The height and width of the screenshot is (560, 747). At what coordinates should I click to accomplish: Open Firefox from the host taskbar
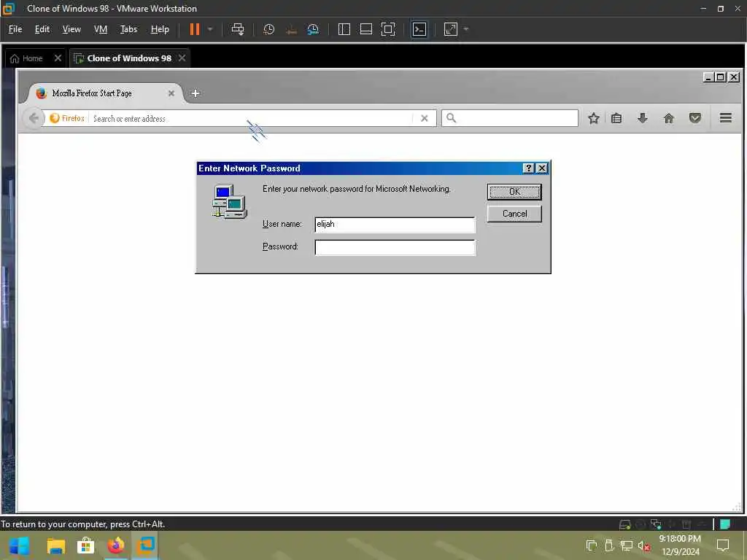pos(116,545)
